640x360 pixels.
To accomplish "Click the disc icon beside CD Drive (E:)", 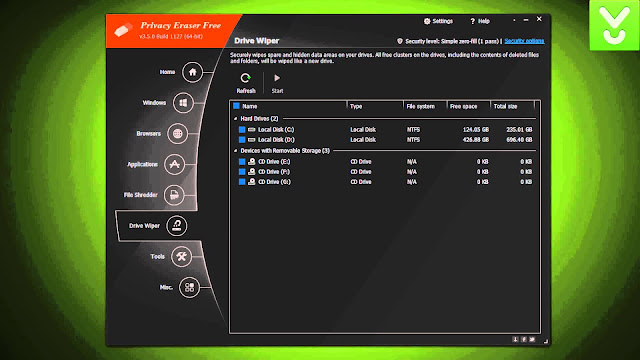I will pyautogui.click(x=252, y=162).
